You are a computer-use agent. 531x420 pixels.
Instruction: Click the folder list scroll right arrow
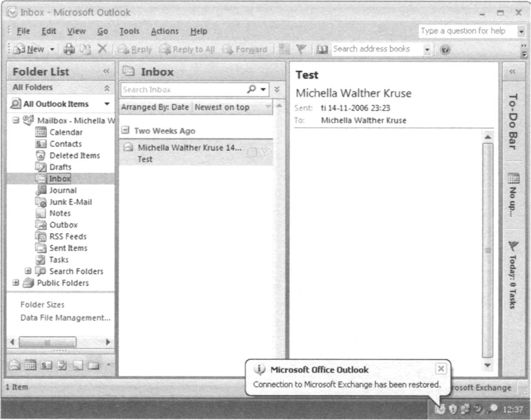pyautogui.click(x=108, y=342)
